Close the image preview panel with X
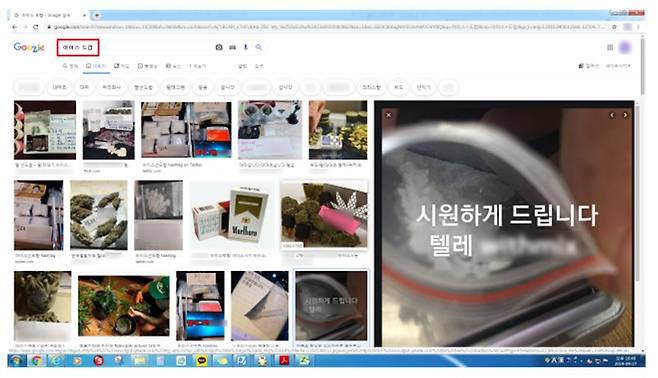This screenshot has height=378, width=658. click(389, 115)
